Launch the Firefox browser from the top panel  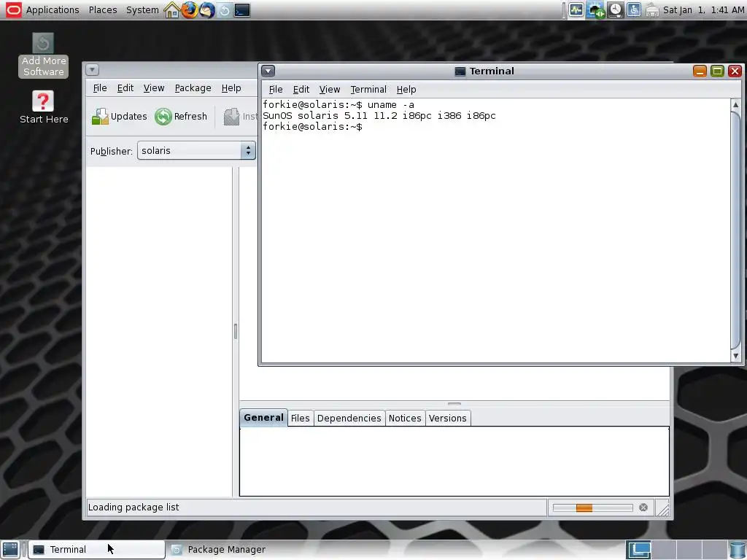click(189, 10)
